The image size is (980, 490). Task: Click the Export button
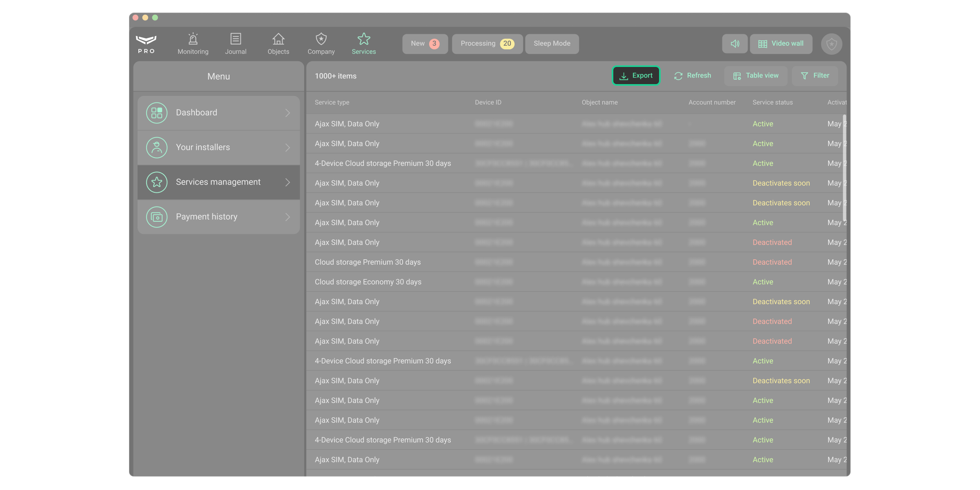tap(636, 76)
